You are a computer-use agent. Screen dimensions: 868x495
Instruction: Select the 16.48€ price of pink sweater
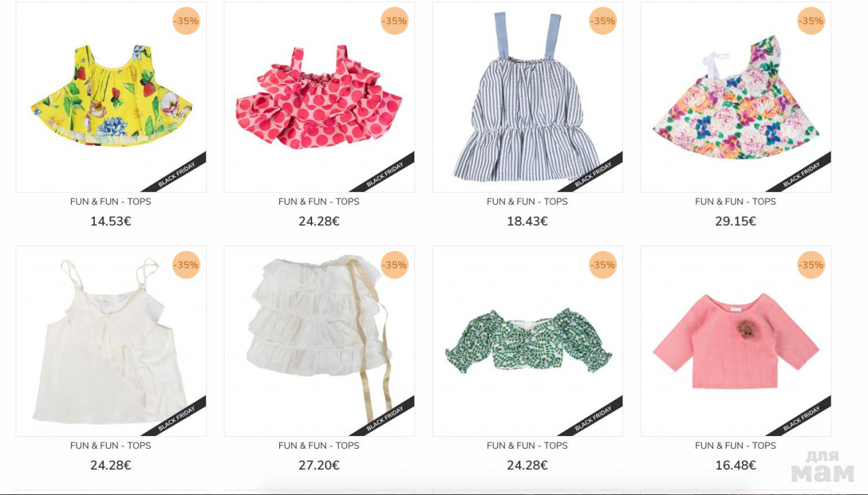736,465
